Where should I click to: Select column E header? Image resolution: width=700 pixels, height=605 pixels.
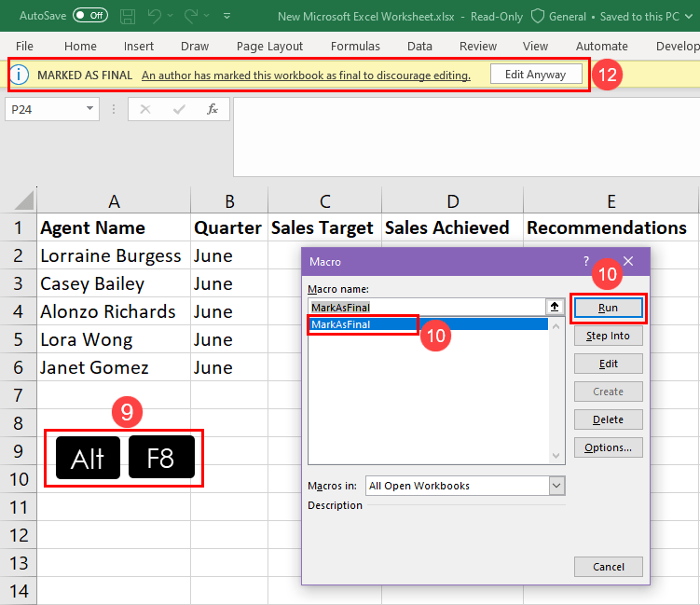click(x=611, y=201)
